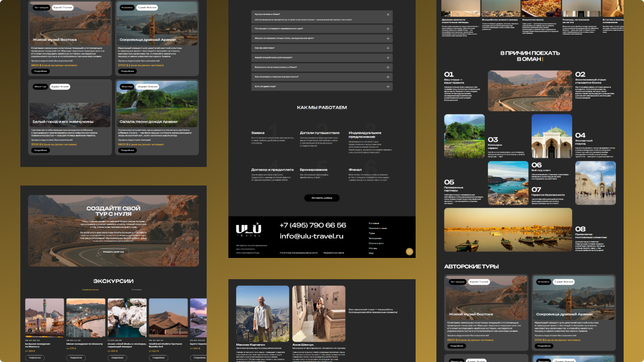
Task: Click the 'Создать свой тур' button
Action: (114, 252)
